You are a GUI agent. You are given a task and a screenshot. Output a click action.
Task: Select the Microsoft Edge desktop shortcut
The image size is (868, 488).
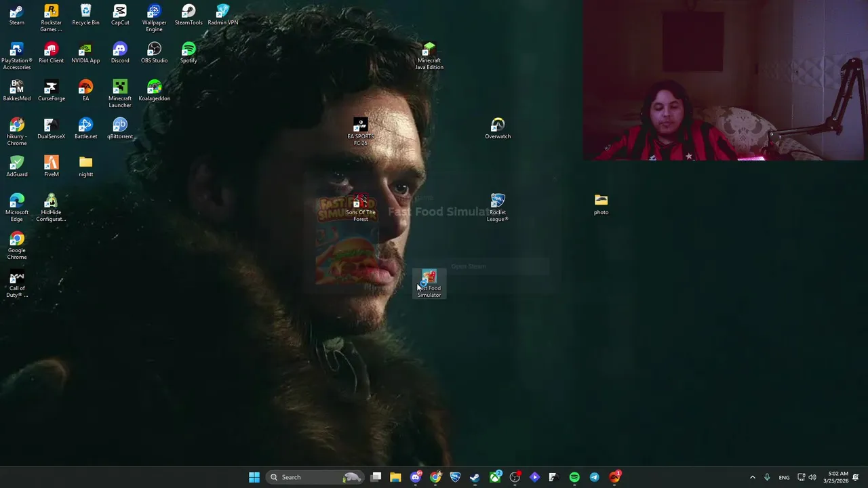[x=17, y=208]
